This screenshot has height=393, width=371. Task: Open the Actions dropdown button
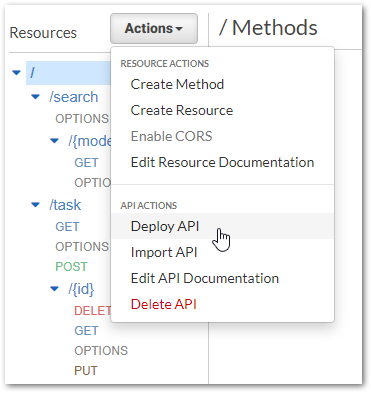pyautogui.click(x=154, y=28)
